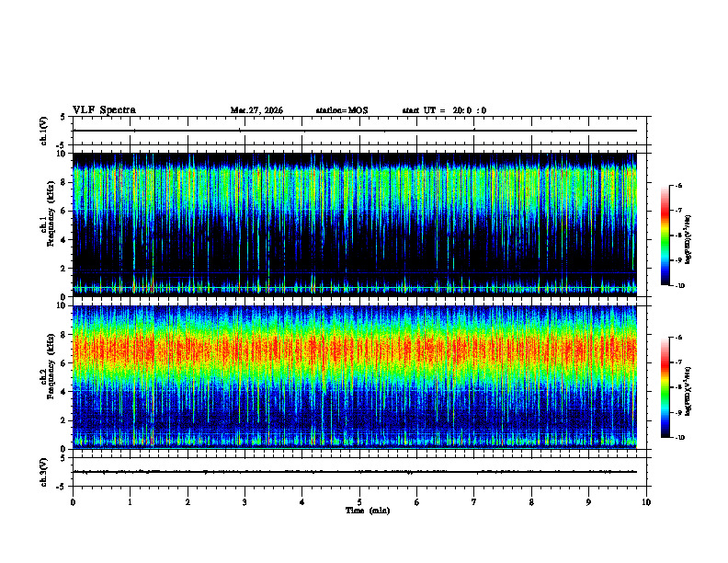This screenshot has height=563, width=728.
Task: Click the "-6" label on ch.1 color bar
Action: 678,185
